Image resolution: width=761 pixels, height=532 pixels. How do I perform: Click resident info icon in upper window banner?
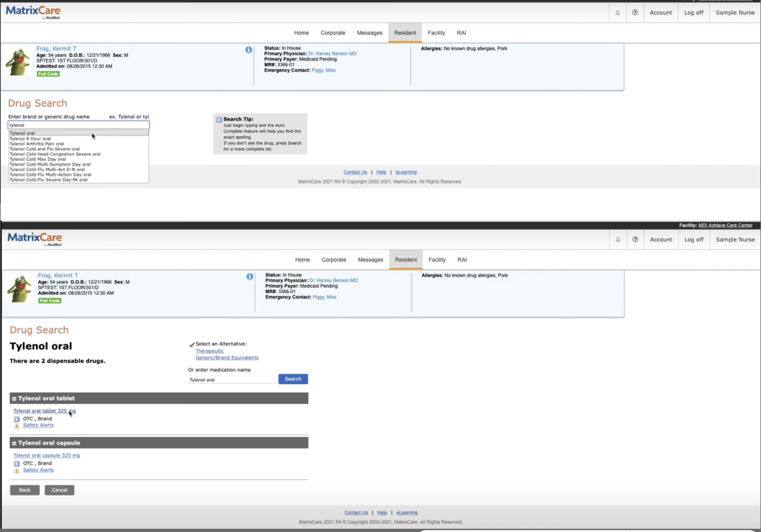click(248, 50)
